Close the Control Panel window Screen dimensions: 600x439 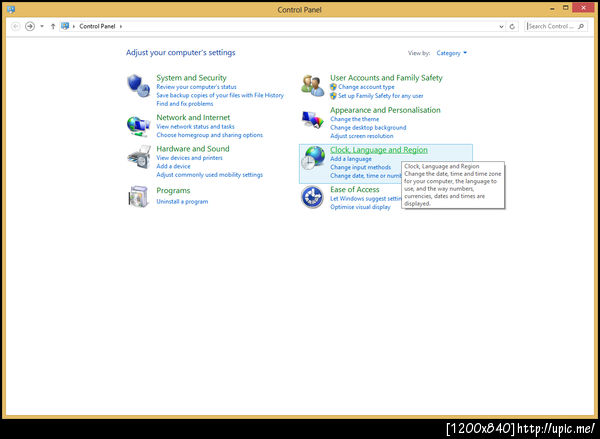click(584, 8)
